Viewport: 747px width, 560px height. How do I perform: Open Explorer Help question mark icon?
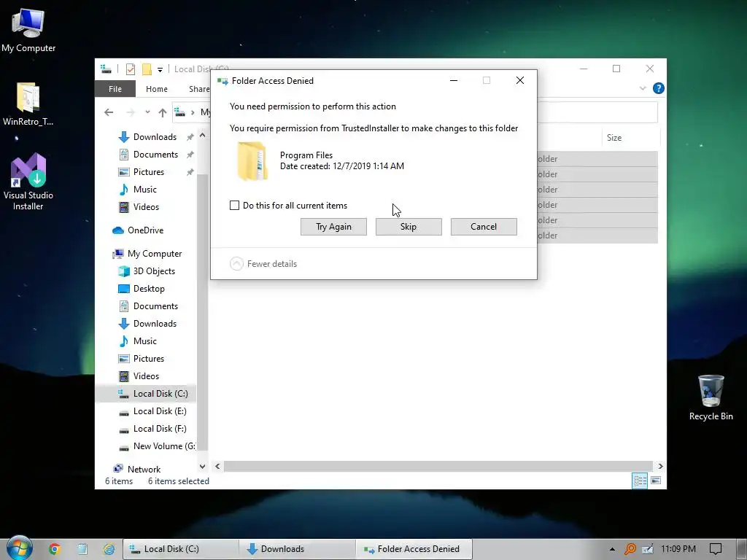tap(659, 88)
